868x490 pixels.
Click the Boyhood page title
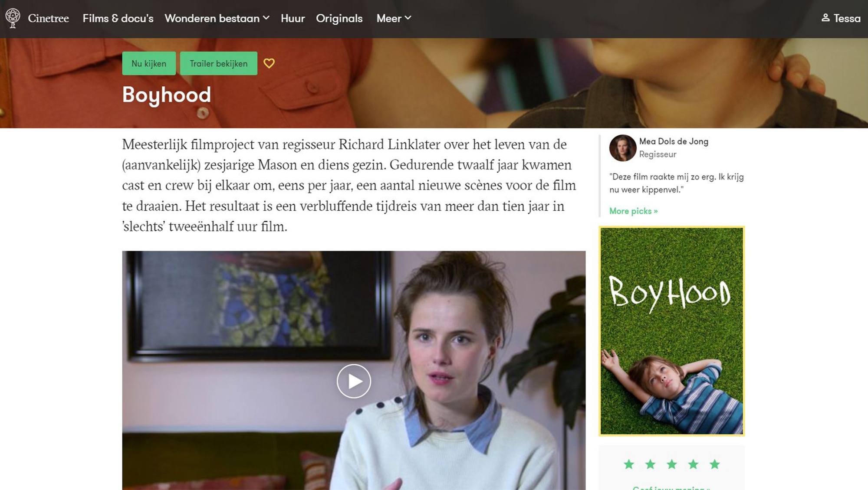166,95
